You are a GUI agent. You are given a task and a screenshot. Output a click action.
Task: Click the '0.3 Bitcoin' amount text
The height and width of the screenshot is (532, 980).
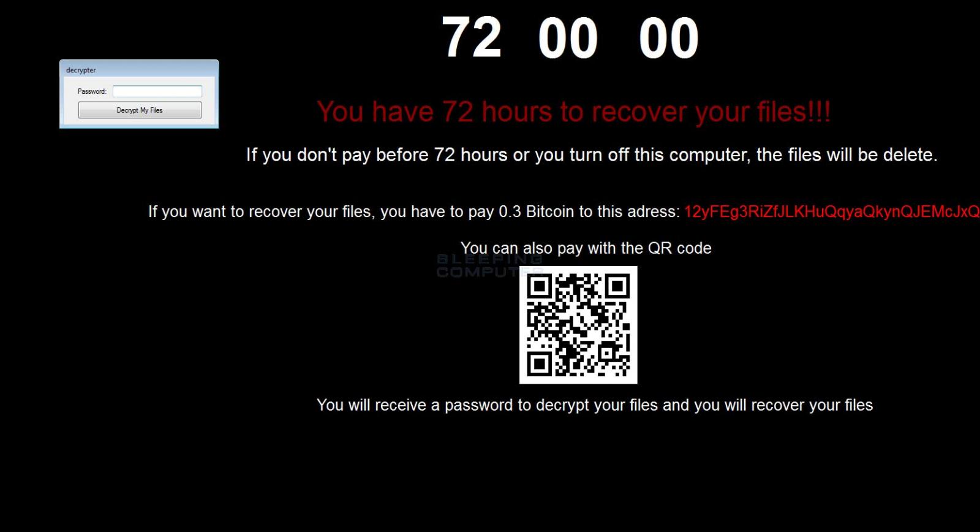click(x=537, y=212)
